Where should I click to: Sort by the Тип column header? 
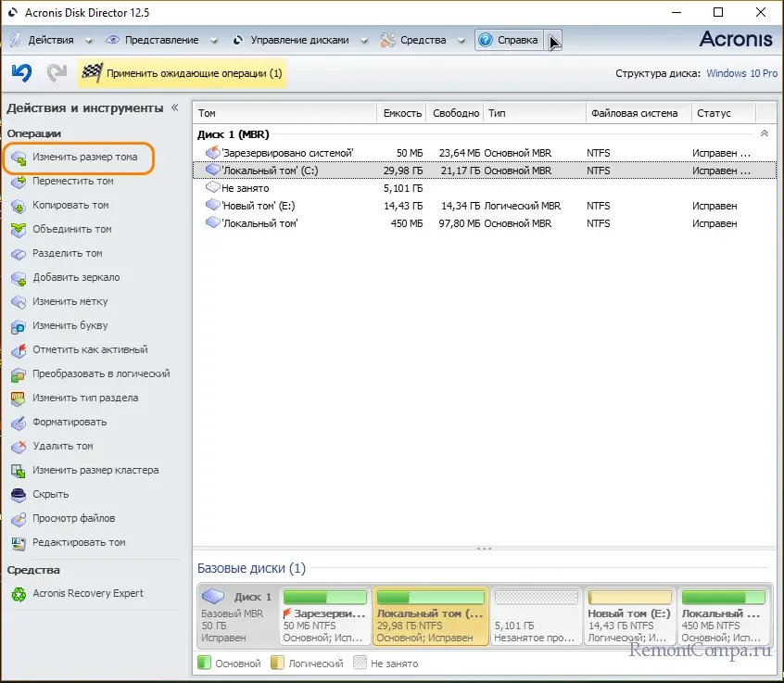click(535, 113)
